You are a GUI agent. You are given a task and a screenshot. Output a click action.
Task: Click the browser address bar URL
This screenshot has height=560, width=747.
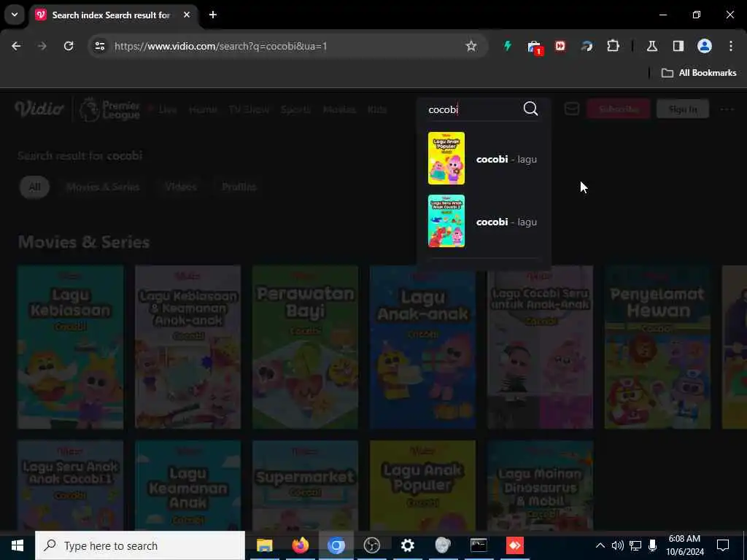(x=221, y=46)
